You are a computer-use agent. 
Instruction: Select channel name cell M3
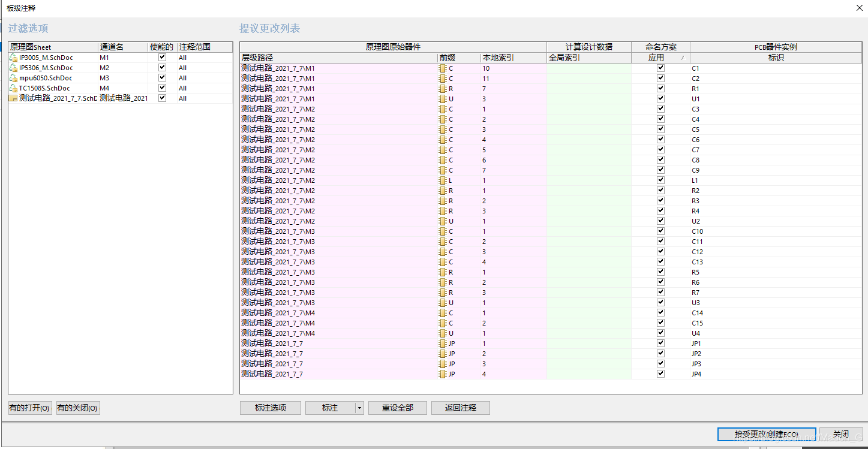click(x=122, y=79)
